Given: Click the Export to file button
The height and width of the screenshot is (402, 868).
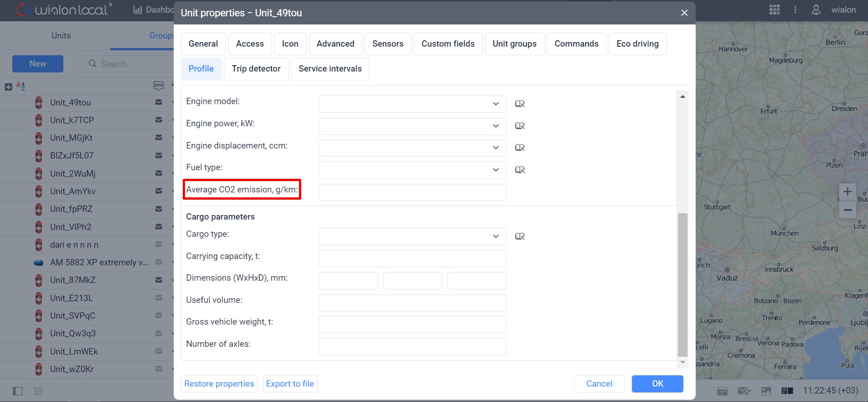Looking at the screenshot, I should (x=290, y=384).
